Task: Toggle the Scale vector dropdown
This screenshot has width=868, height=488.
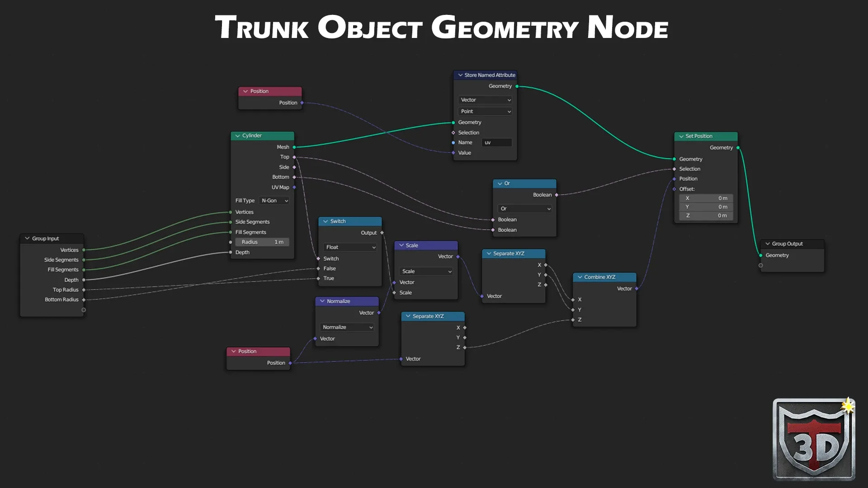Action: pyautogui.click(x=426, y=271)
